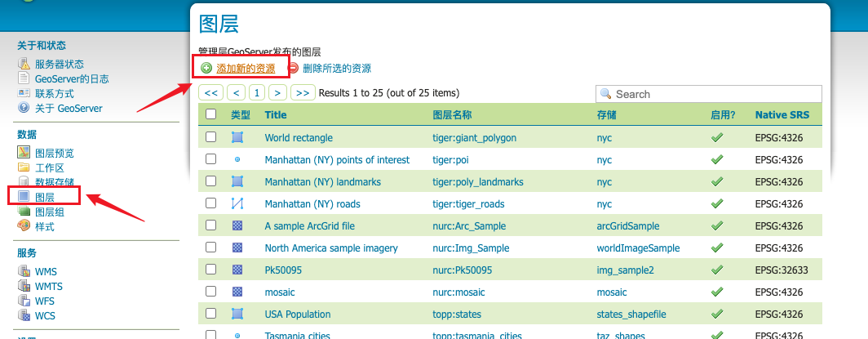The width and height of the screenshot is (868, 339).
Task: Click the 添加新的资源 link
Action: 246,69
